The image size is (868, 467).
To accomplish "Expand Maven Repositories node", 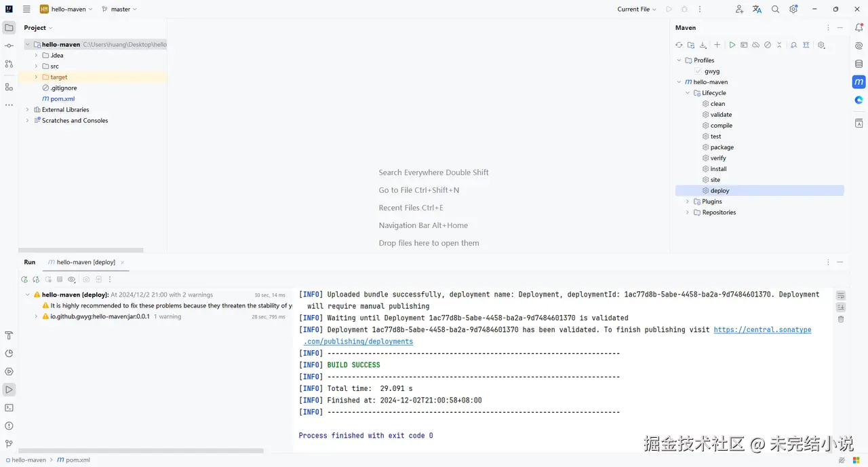I will [688, 212].
